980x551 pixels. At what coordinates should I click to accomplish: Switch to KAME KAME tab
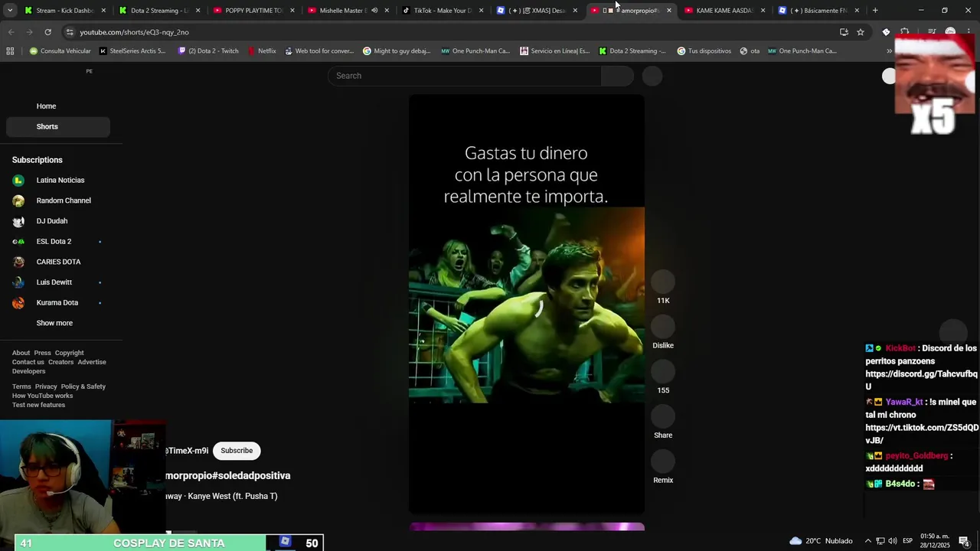coord(724,11)
